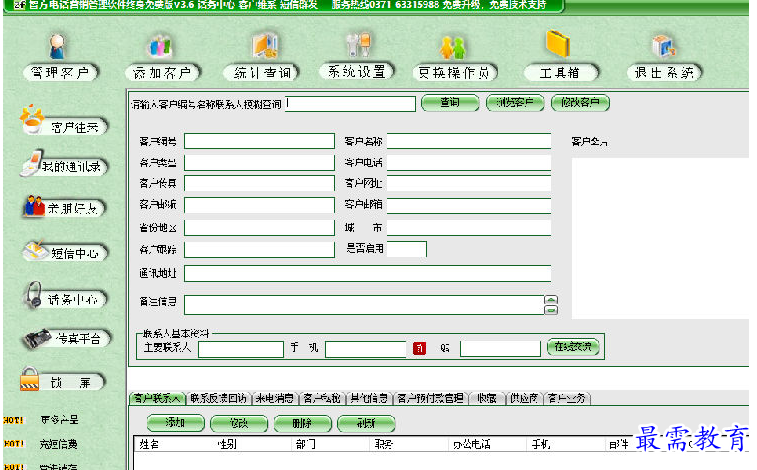Viewport: 757px width, 470px height.
Task: Open 传真平台 in the left sidebar
Action: click(x=66, y=339)
